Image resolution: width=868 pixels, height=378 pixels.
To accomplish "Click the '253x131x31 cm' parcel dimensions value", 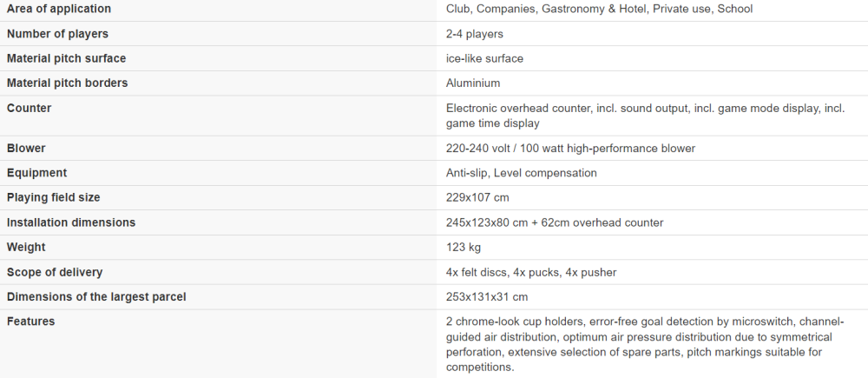I will pyautogui.click(x=487, y=296).
